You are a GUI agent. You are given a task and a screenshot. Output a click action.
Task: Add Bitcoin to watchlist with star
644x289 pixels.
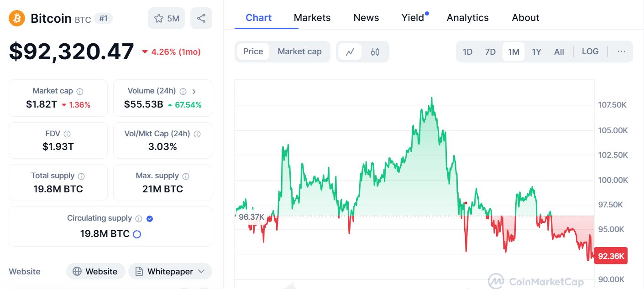[166, 18]
